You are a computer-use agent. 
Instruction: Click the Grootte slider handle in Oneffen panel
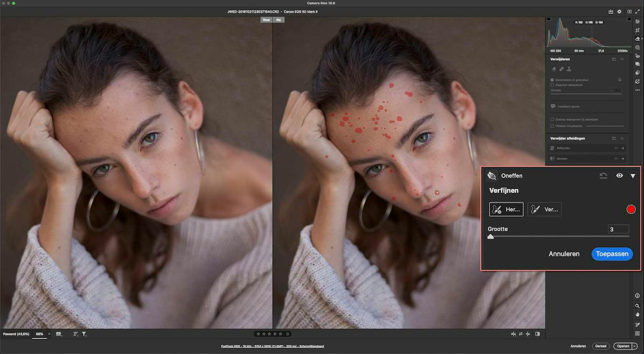tap(491, 236)
